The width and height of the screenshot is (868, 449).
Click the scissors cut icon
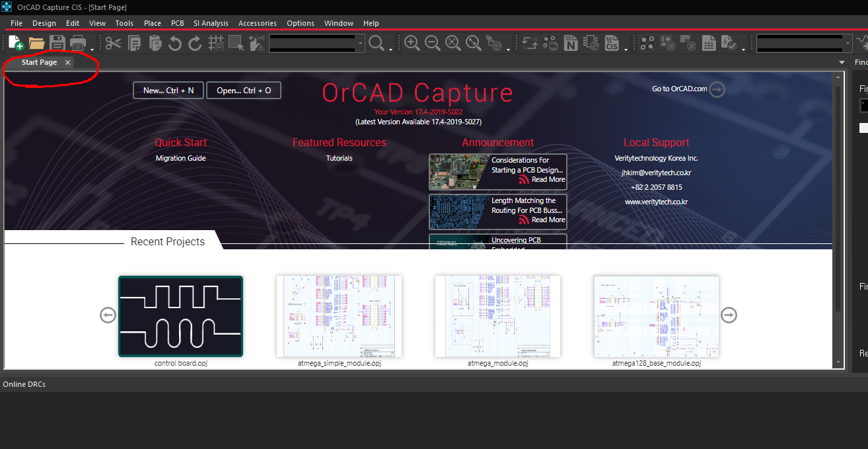tap(114, 44)
